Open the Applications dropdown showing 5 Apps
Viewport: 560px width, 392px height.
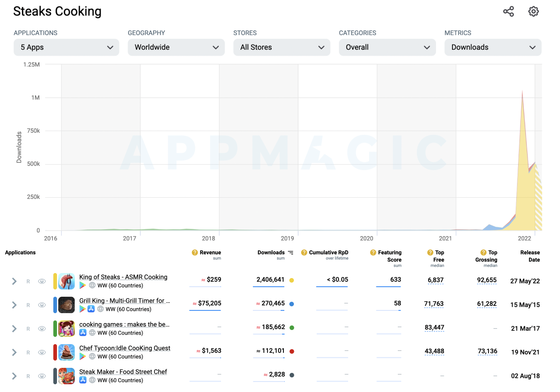tap(67, 47)
